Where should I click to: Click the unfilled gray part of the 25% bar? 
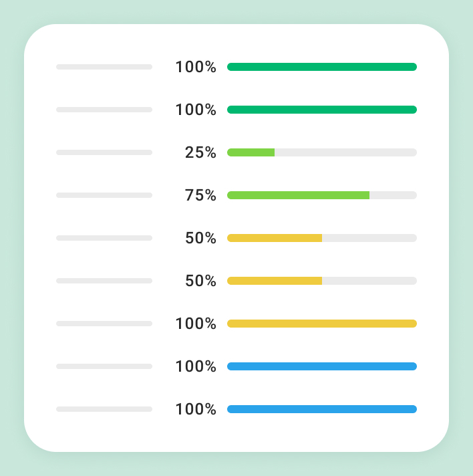345,152
